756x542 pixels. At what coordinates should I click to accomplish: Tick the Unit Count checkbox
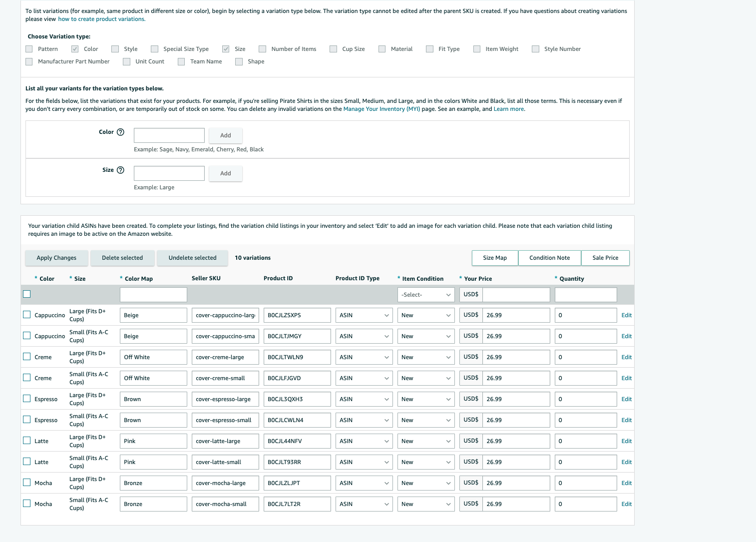coord(127,61)
